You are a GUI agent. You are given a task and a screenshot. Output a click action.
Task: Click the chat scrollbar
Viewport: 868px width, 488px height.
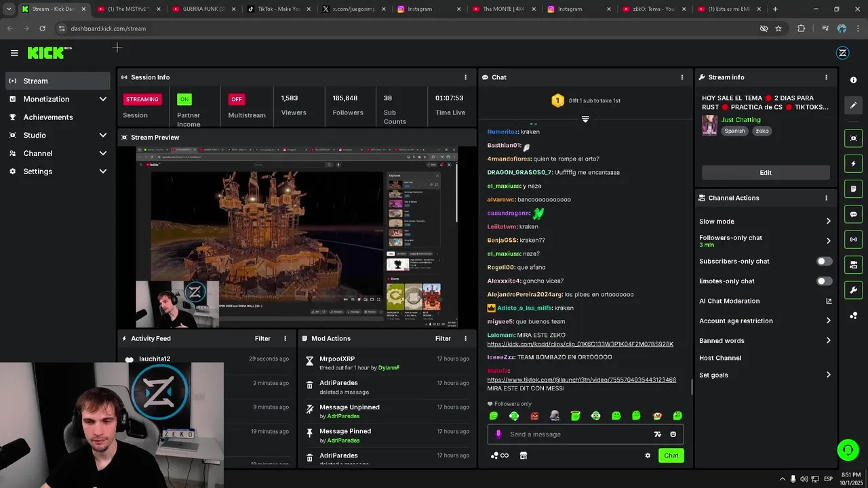(691, 387)
